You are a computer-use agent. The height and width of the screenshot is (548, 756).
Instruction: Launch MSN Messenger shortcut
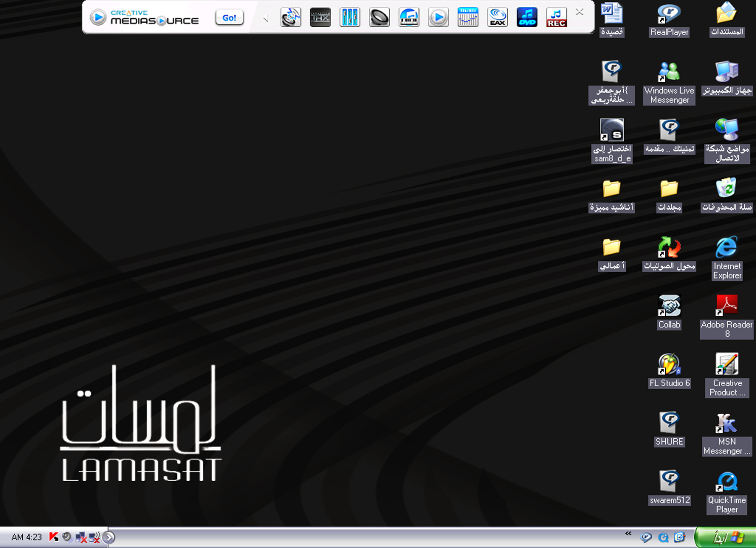727,434
